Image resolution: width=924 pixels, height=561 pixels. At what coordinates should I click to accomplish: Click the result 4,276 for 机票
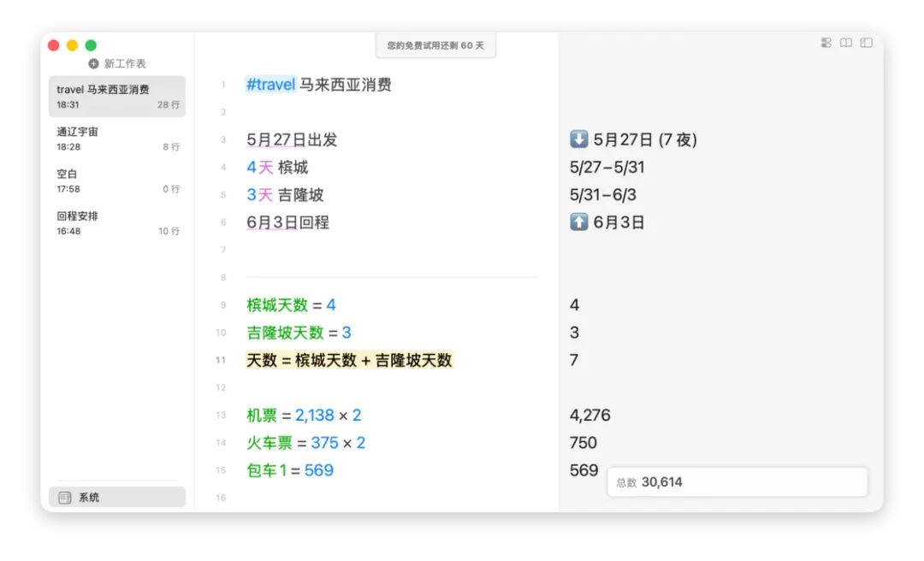[589, 415]
